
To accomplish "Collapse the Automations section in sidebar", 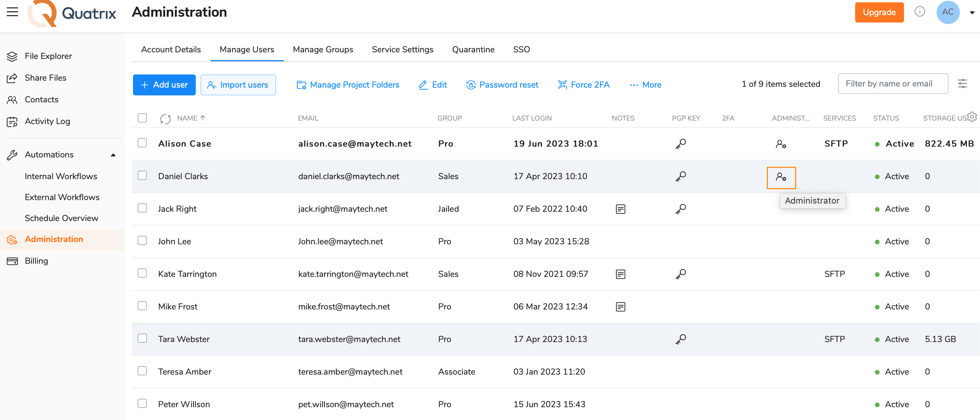I will coord(112,154).
